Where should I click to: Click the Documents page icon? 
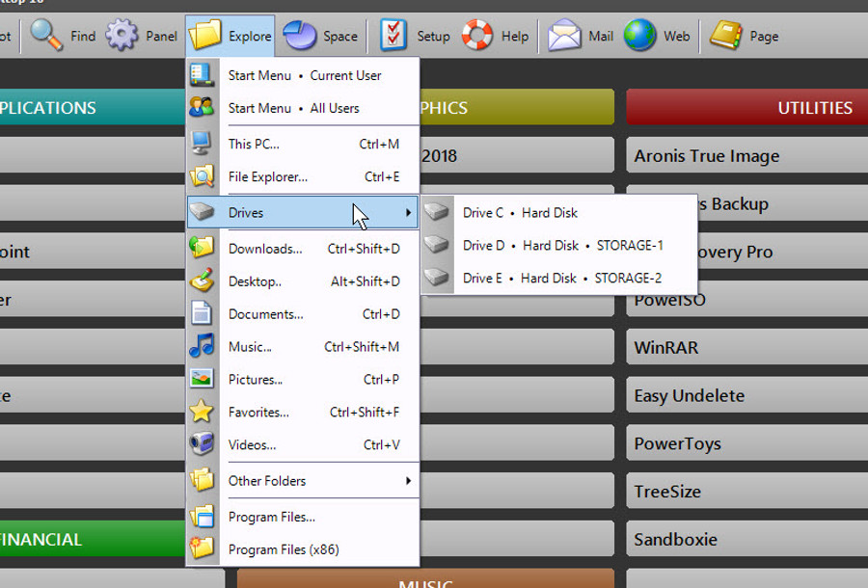click(x=202, y=313)
